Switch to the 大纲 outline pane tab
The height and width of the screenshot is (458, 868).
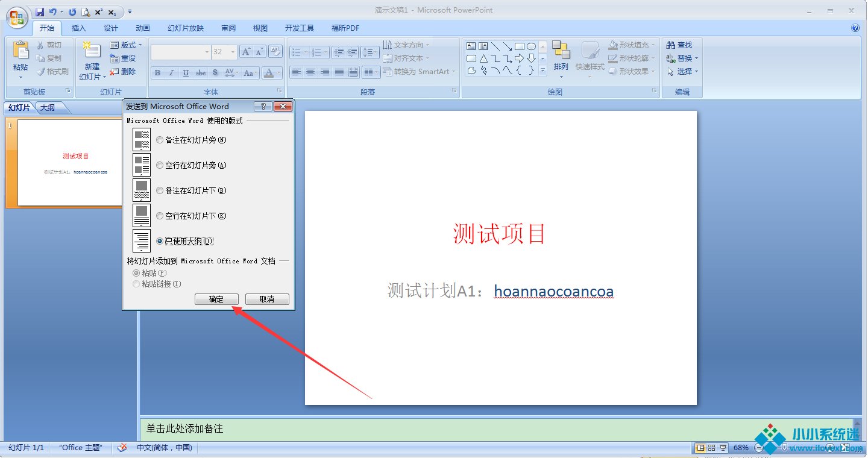point(48,108)
